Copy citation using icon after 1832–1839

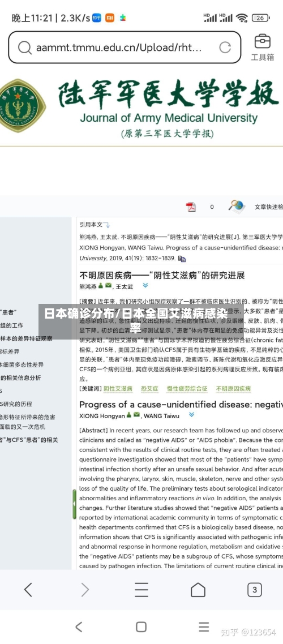click(182, 259)
